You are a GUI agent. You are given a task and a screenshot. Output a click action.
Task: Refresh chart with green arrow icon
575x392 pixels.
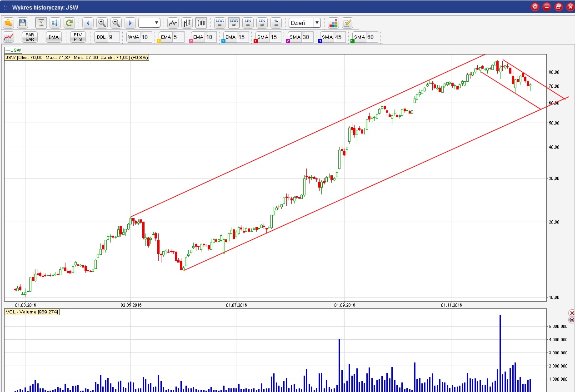(x=69, y=23)
